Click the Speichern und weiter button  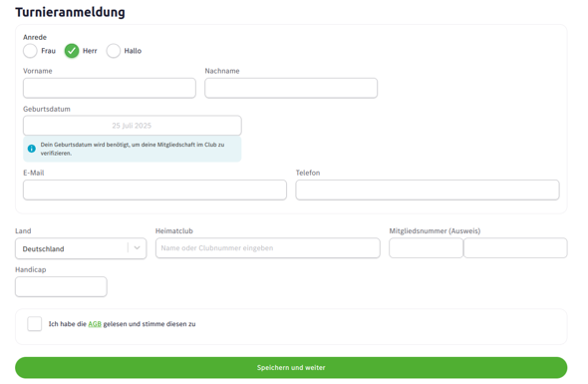[291, 367]
